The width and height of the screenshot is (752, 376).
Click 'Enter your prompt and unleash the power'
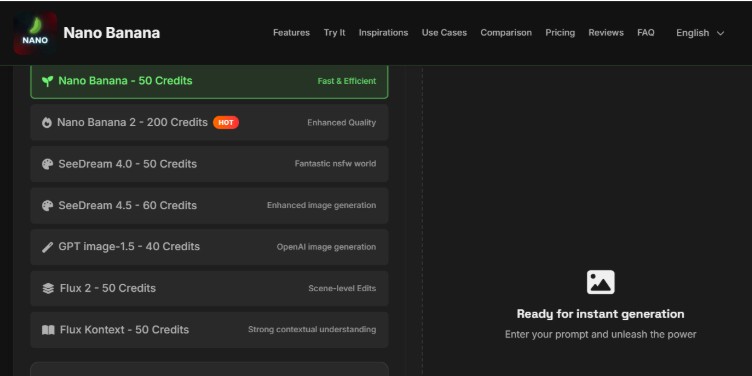tap(600, 335)
